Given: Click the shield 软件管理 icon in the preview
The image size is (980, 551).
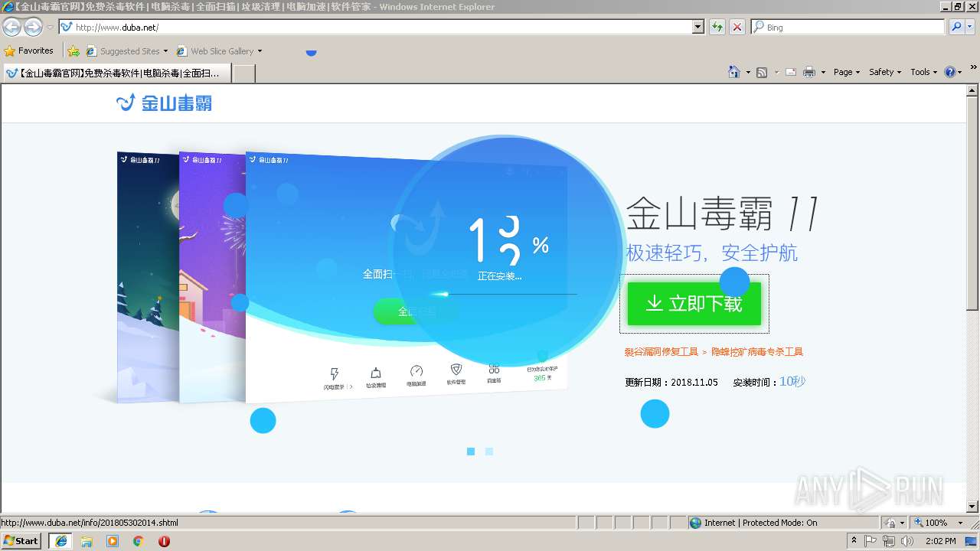Looking at the screenshot, I should [x=456, y=370].
